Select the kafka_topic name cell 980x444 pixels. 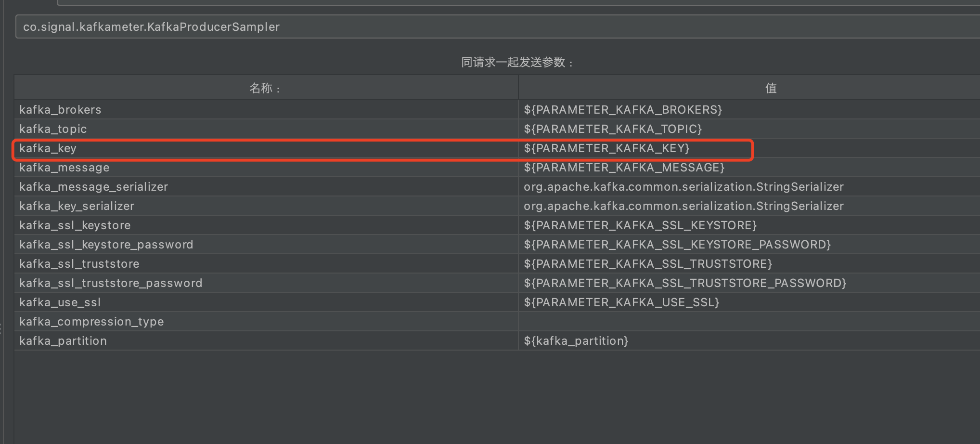pyautogui.click(x=266, y=129)
